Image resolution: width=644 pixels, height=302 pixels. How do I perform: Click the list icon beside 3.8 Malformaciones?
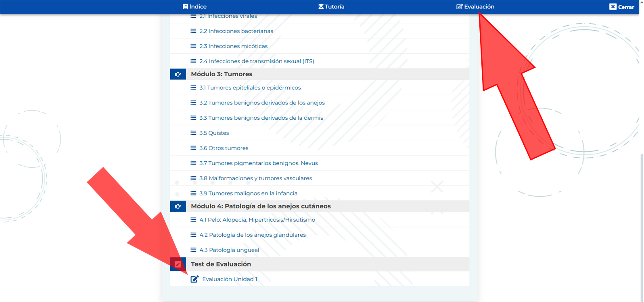tap(193, 178)
